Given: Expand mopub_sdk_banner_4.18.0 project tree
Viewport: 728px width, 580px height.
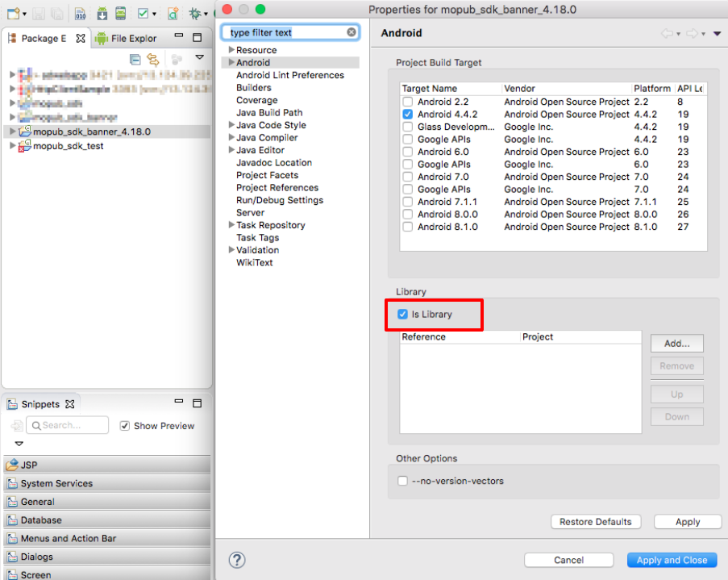Looking at the screenshot, I should pos(13,131).
